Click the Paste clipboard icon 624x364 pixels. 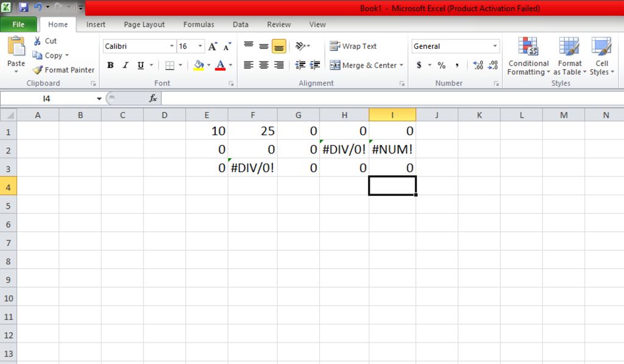click(x=16, y=46)
